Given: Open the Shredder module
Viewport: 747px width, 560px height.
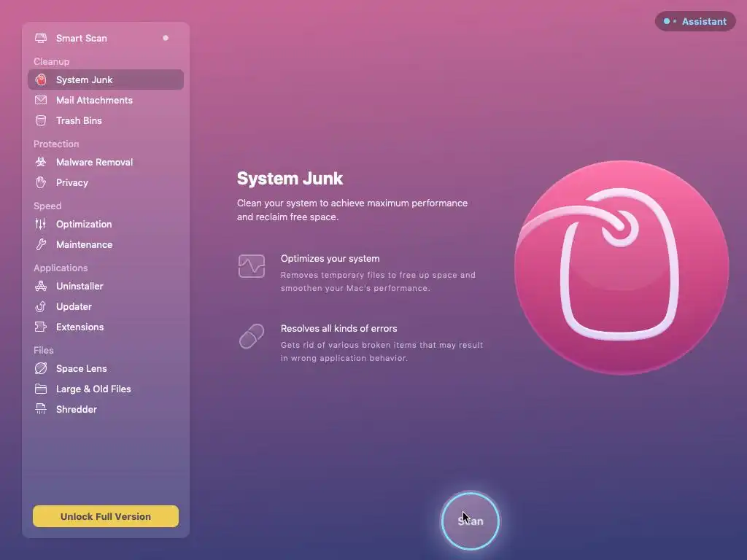Looking at the screenshot, I should click(x=106, y=409).
